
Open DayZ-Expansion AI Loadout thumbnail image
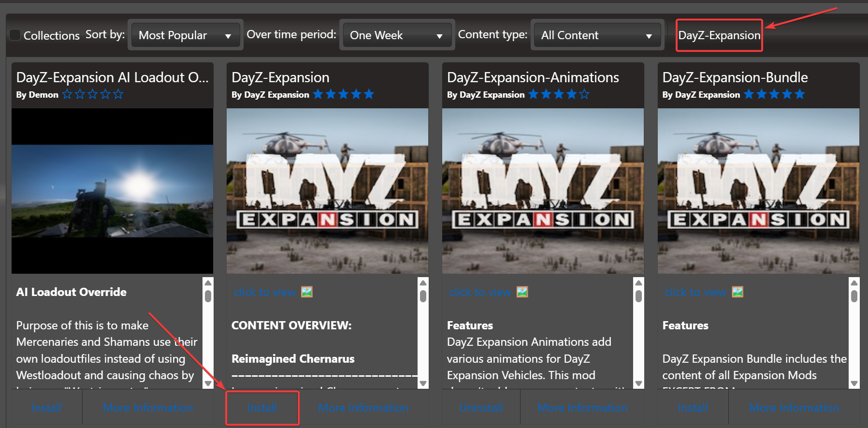point(112,191)
